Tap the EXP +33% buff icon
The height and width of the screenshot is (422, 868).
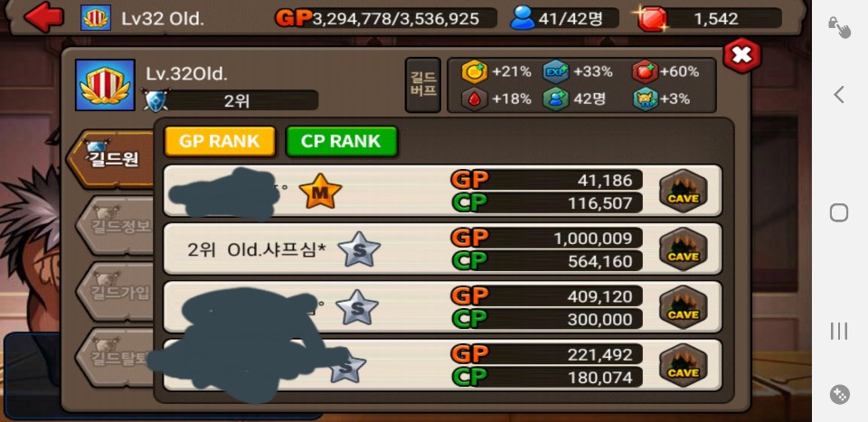coord(556,72)
